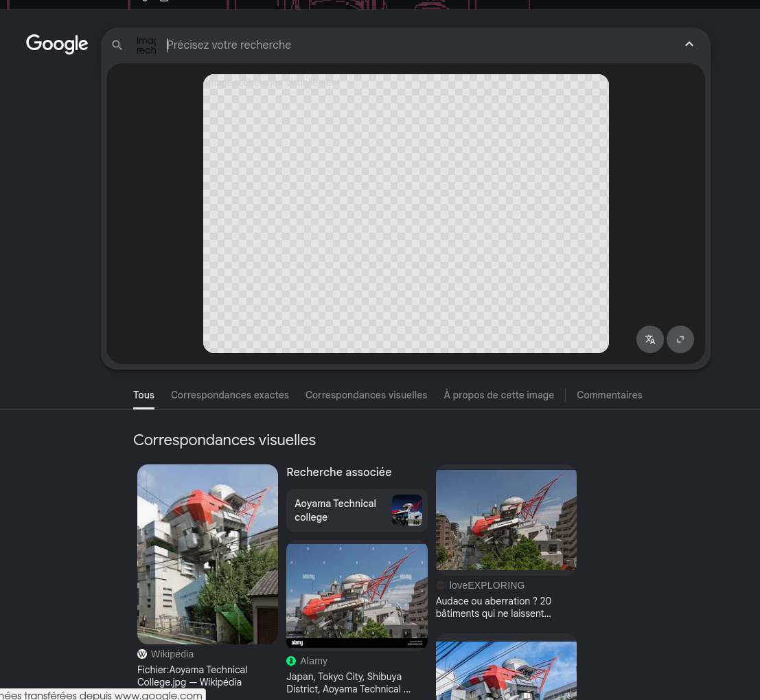This screenshot has height=700, width=760.
Task: Select the Tous tab
Action: click(x=143, y=395)
